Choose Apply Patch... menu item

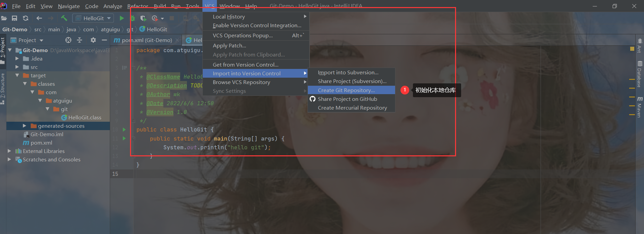click(256, 45)
